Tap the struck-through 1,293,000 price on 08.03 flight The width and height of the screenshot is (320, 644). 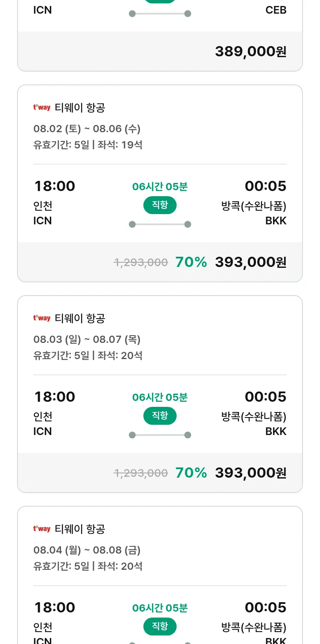141,473
